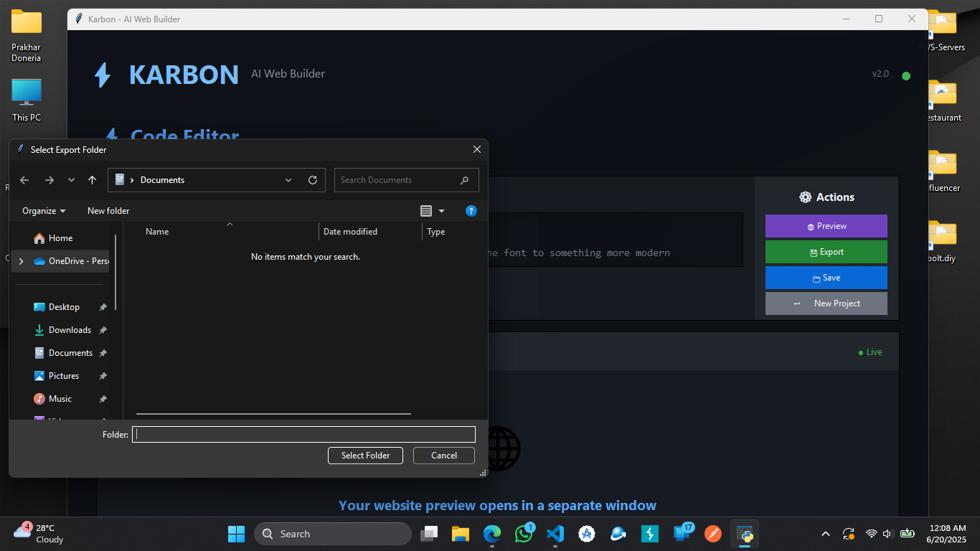Click the Python app icon on taskbar
This screenshot has width=980, height=551.
(744, 534)
